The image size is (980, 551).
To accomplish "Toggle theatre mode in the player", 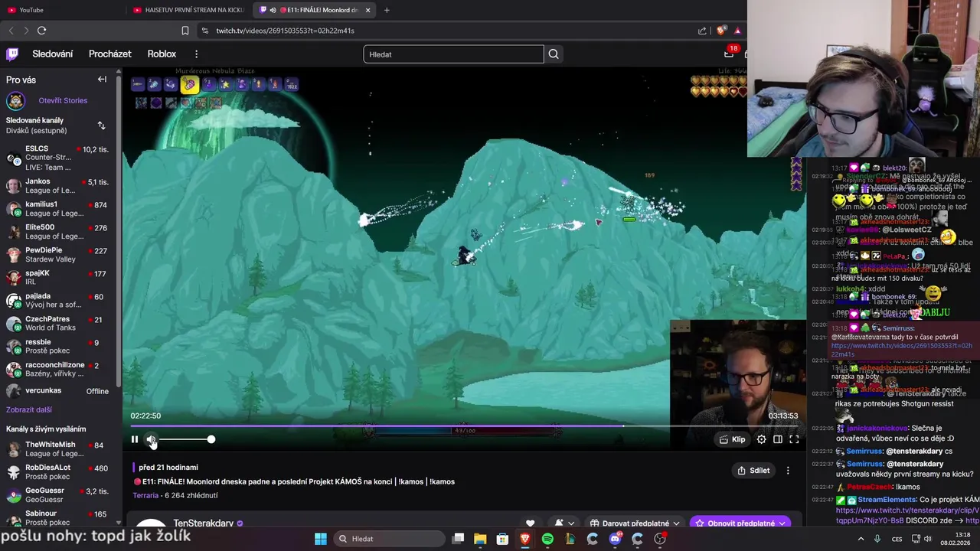I will click(x=778, y=439).
